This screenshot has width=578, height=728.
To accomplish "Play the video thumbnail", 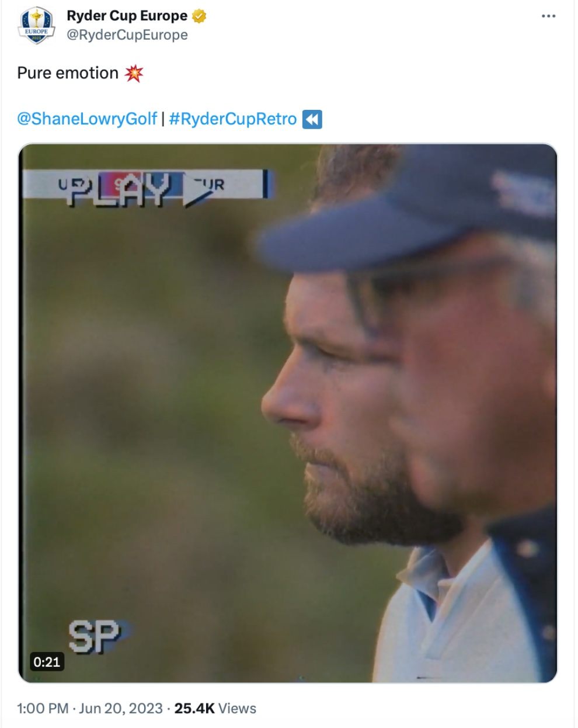I will point(288,413).
